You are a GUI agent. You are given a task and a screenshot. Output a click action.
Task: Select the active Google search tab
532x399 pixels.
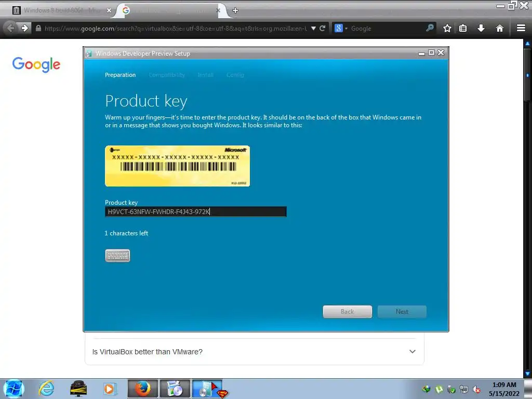pos(171,10)
